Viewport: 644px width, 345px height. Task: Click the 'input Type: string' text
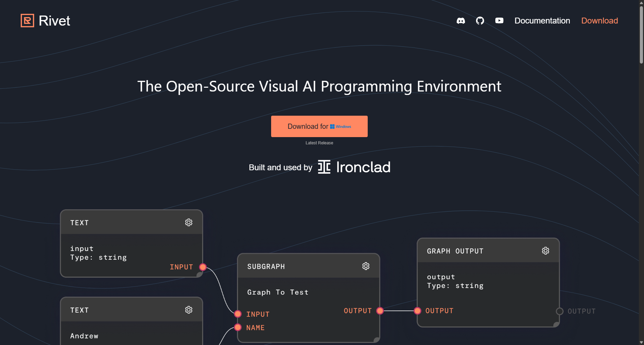(x=98, y=253)
